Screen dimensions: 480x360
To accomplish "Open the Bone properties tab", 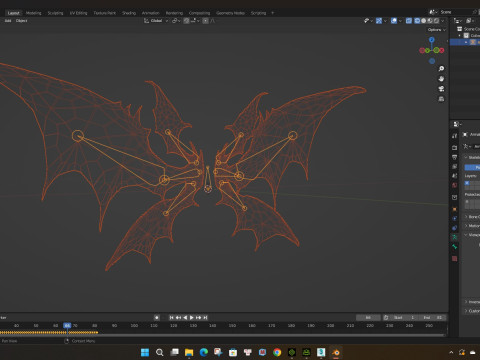I will (455, 247).
